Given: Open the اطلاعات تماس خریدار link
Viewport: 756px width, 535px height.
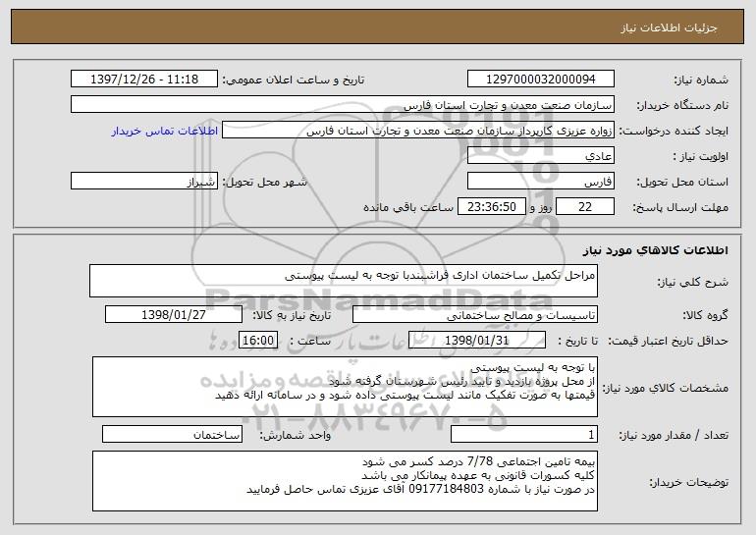Looking at the screenshot, I should point(165,131).
